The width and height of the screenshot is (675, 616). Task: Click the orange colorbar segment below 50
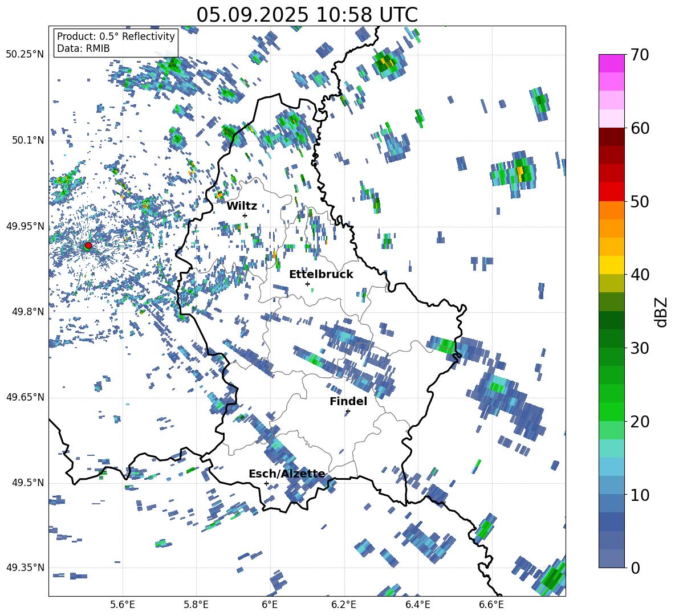tap(611, 210)
